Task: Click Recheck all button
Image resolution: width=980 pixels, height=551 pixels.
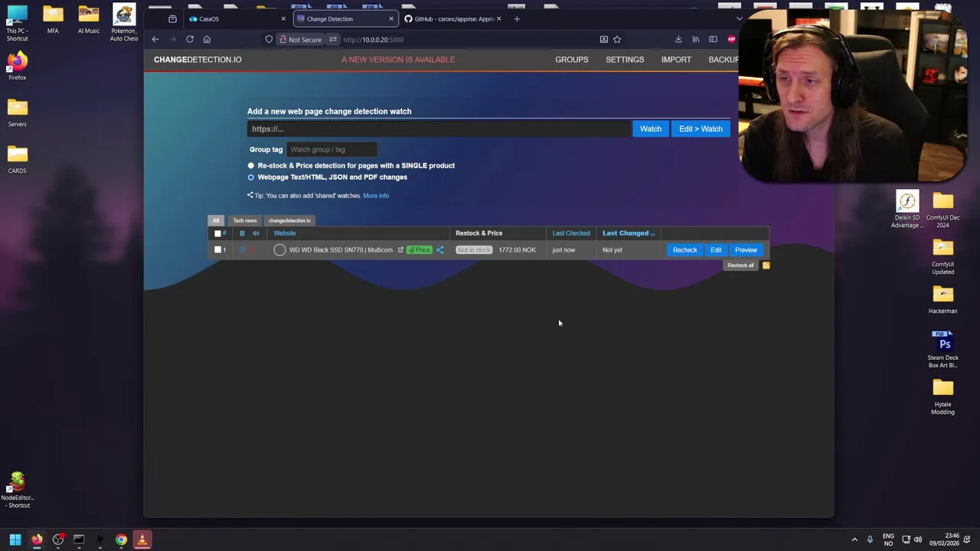Action: click(x=740, y=266)
